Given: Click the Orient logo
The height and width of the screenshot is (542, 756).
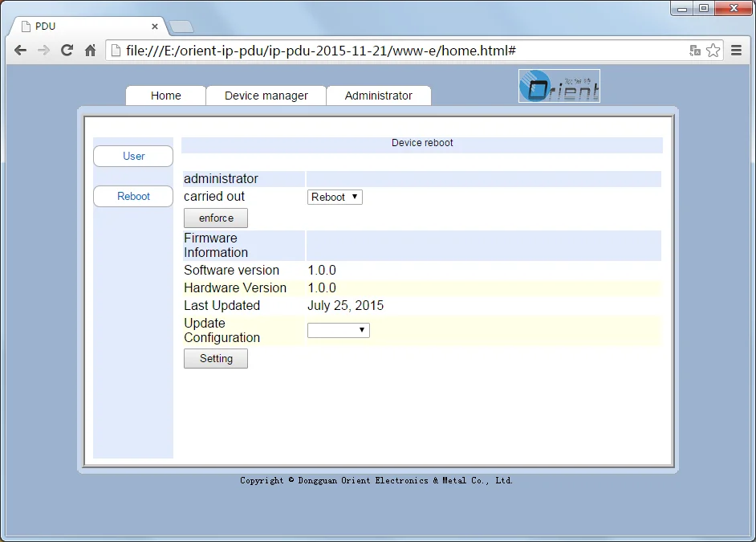Looking at the screenshot, I should click(x=559, y=85).
